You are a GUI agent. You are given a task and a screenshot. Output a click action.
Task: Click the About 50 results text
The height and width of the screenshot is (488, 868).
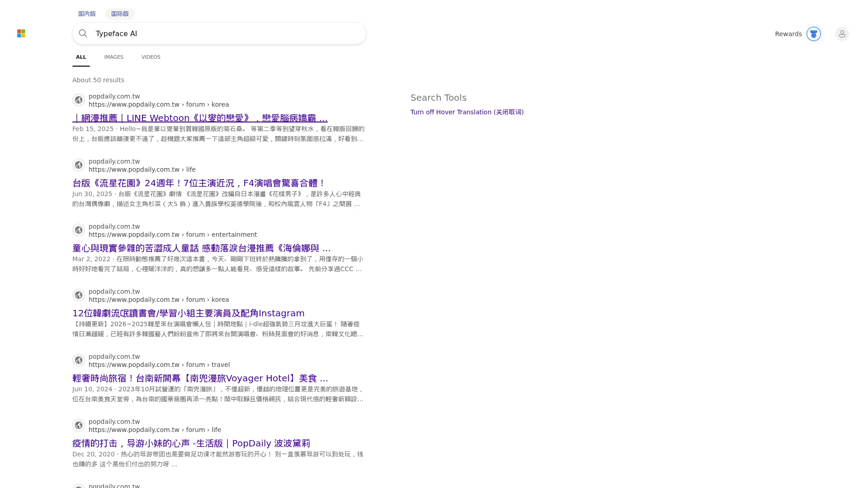(98, 80)
